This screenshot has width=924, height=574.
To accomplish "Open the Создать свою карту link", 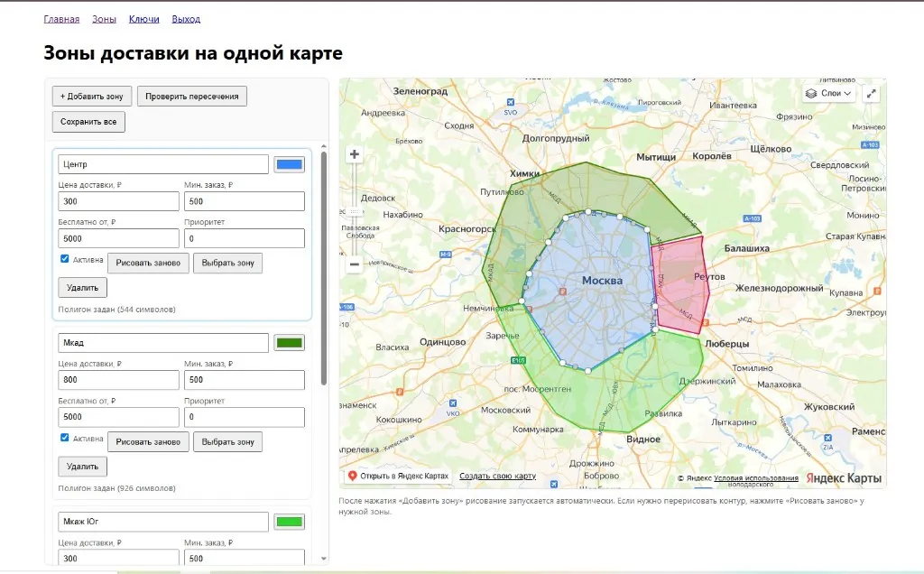I will (x=497, y=477).
